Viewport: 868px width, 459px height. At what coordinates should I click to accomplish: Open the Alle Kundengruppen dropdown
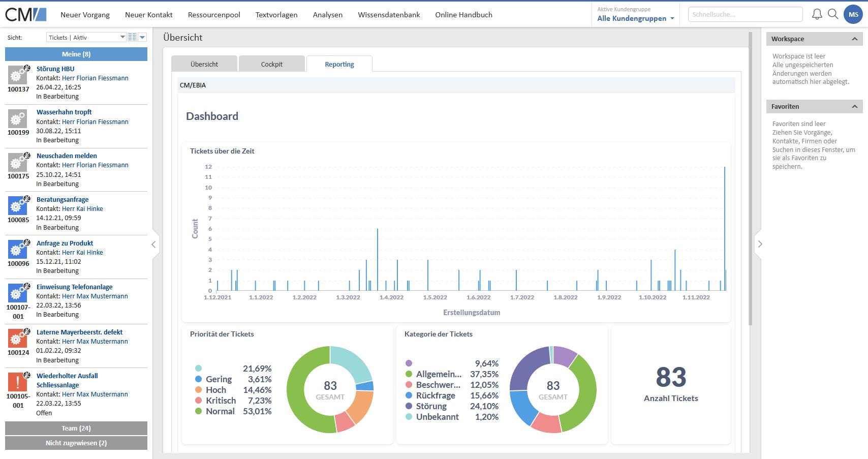click(636, 18)
